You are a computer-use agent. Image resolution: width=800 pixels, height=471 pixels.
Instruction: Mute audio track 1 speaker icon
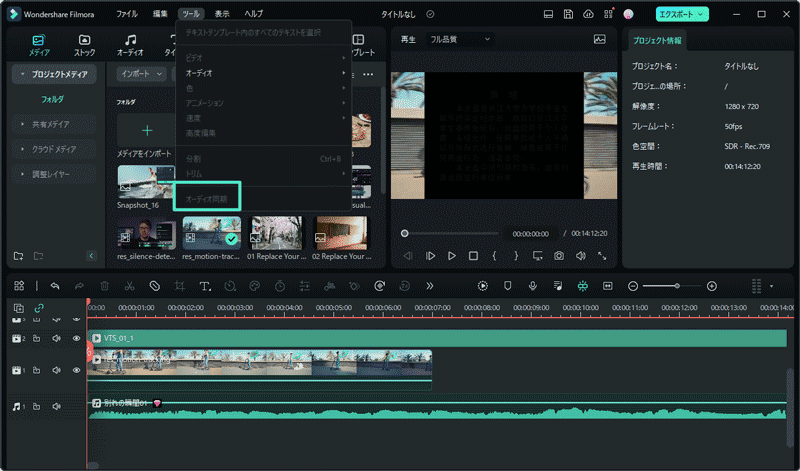[x=56, y=407]
